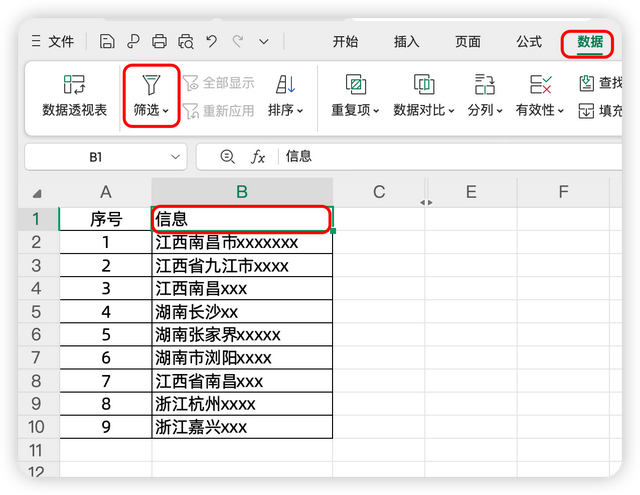Switch to the 公式 tab
The image size is (640, 495).
529,42
